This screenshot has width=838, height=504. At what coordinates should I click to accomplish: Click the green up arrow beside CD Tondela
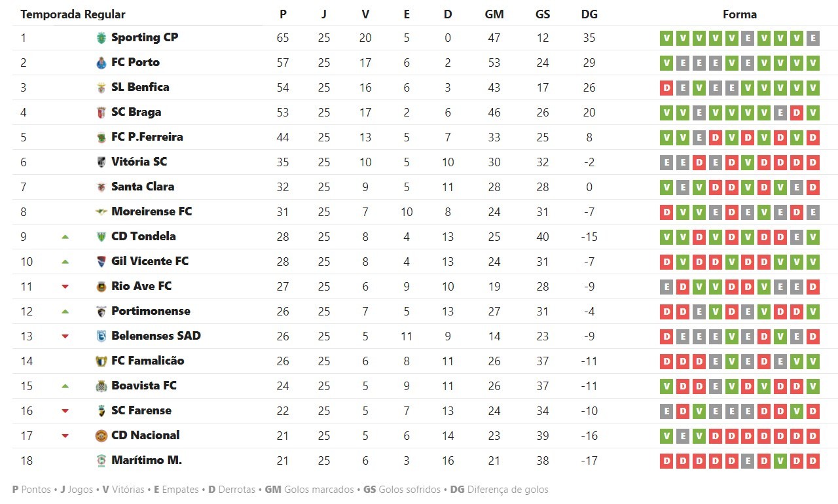tap(65, 237)
